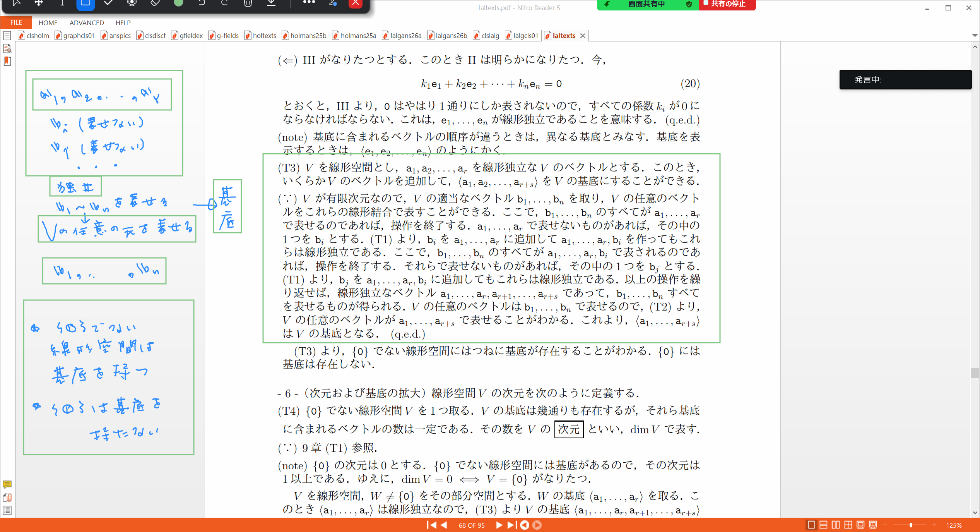Image resolution: width=980 pixels, height=532 pixels.
Task: Click the 125% zoom level value
Action: 954,525
